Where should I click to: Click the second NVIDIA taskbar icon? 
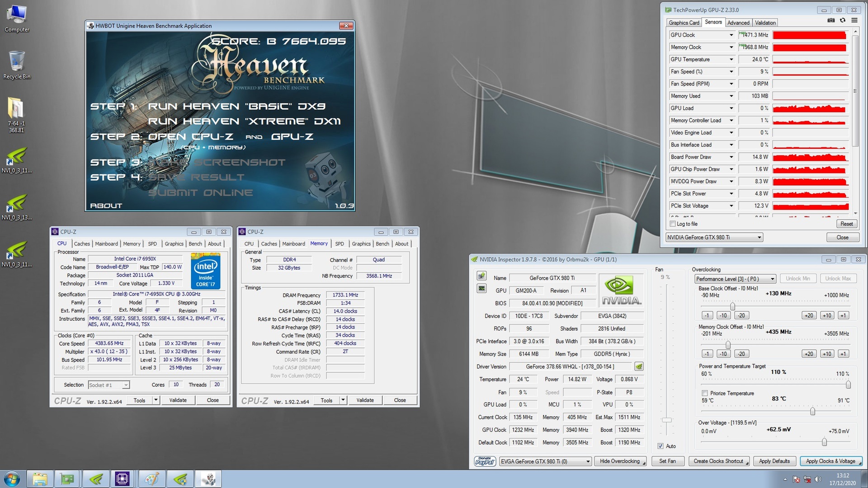click(x=180, y=479)
